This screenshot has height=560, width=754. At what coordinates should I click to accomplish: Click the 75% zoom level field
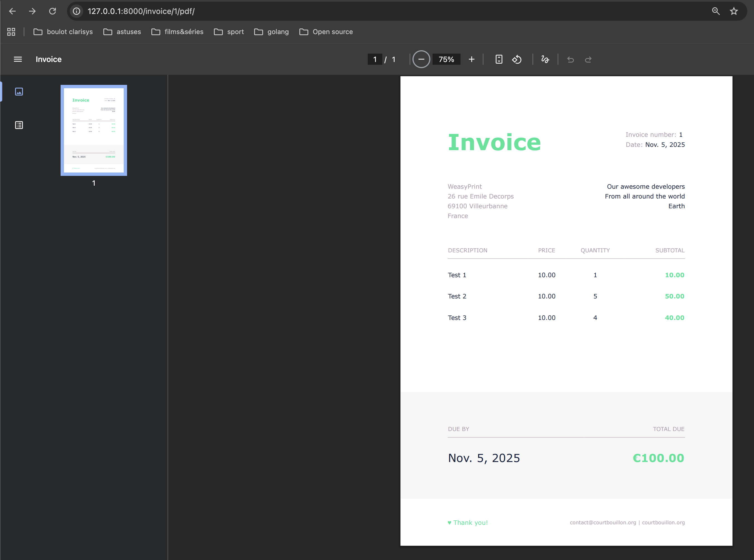[446, 59]
